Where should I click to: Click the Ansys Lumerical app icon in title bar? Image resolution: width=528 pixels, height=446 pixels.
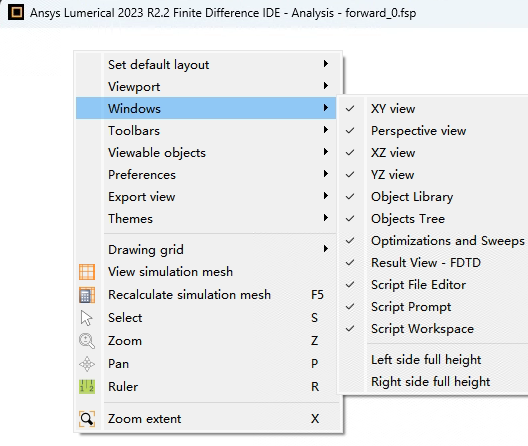(16, 12)
